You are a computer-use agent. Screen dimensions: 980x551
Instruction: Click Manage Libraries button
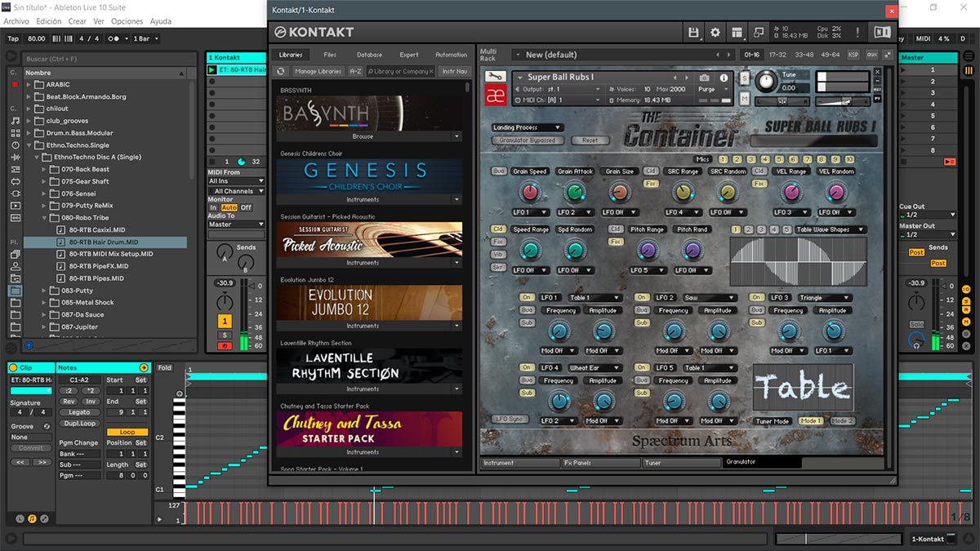tap(318, 71)
